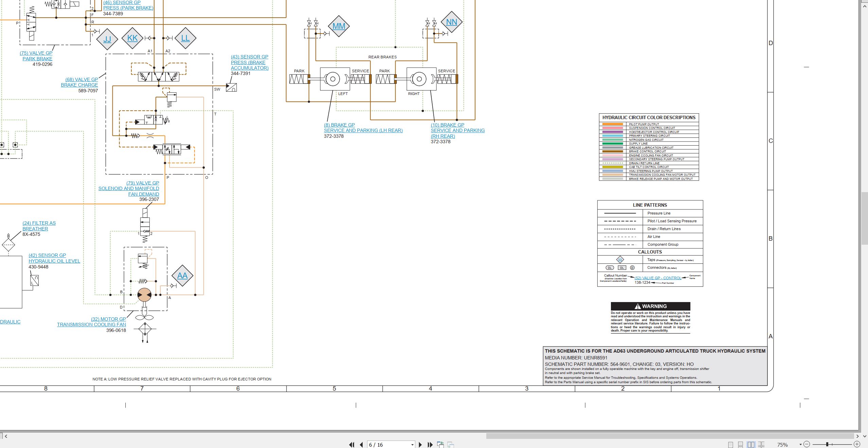This screenshot has width=868, height=448.
Task: Go forward to the next view
Action: 451,445
